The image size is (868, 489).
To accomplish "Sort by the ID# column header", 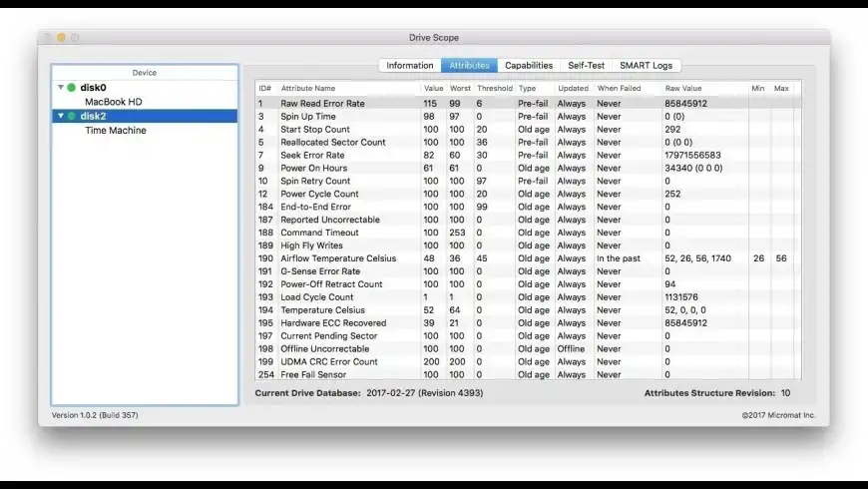I will click(x=265, y=88).
